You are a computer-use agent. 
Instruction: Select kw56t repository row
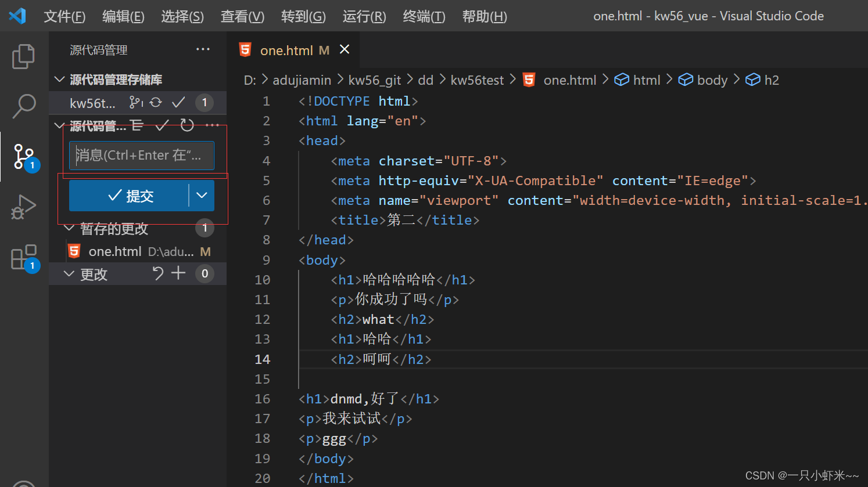(x=138, y=103)
